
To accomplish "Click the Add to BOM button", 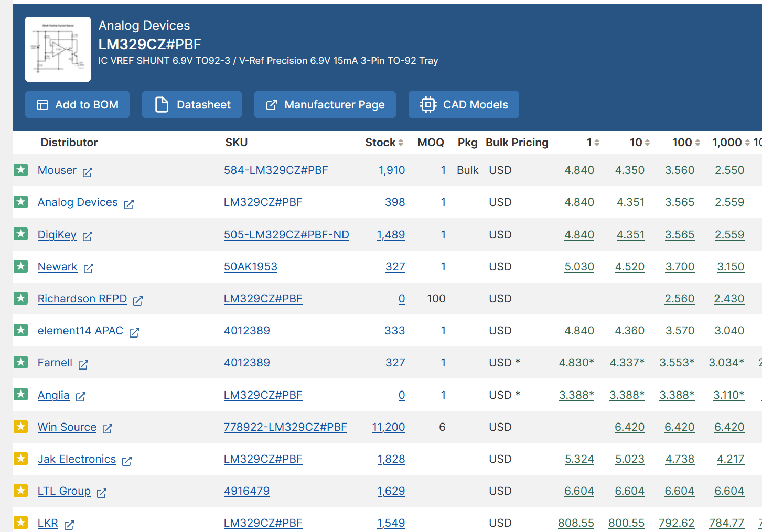I will coord(77,105).
